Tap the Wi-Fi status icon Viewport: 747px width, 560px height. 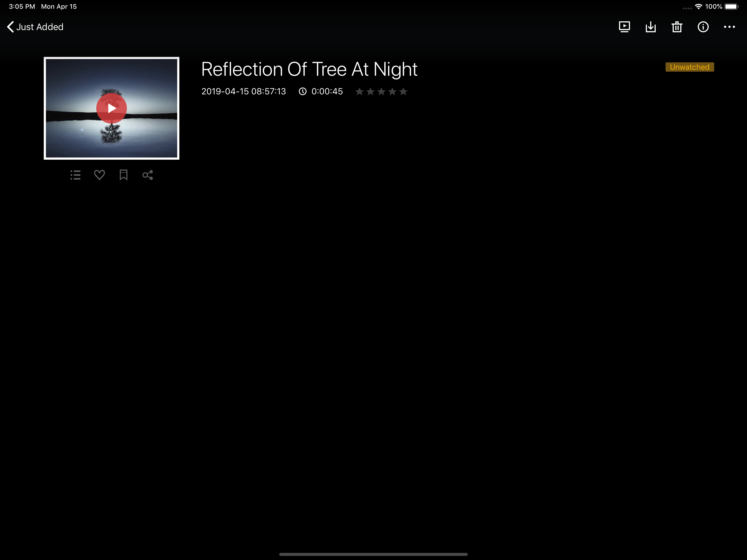click(x=698, y=6)
